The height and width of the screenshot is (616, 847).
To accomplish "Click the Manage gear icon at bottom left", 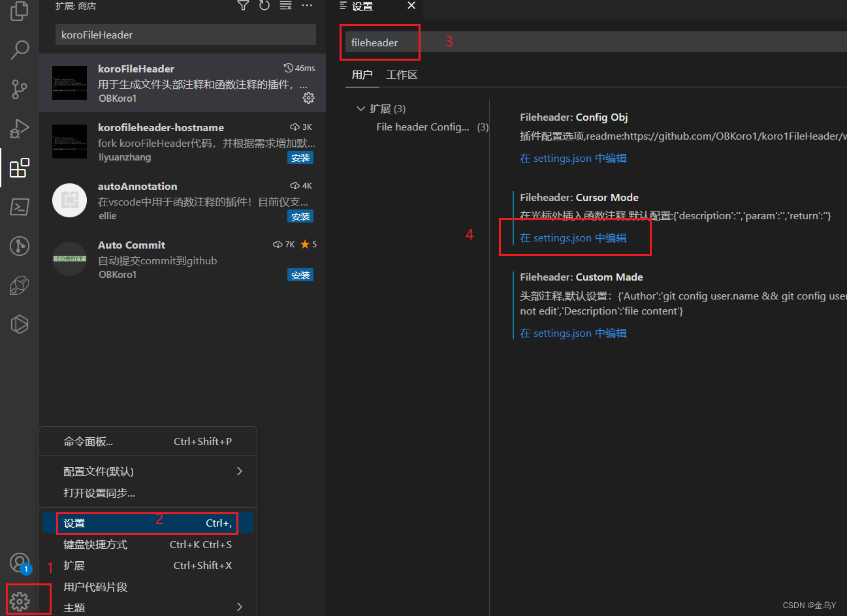I will tap(20, 601).
